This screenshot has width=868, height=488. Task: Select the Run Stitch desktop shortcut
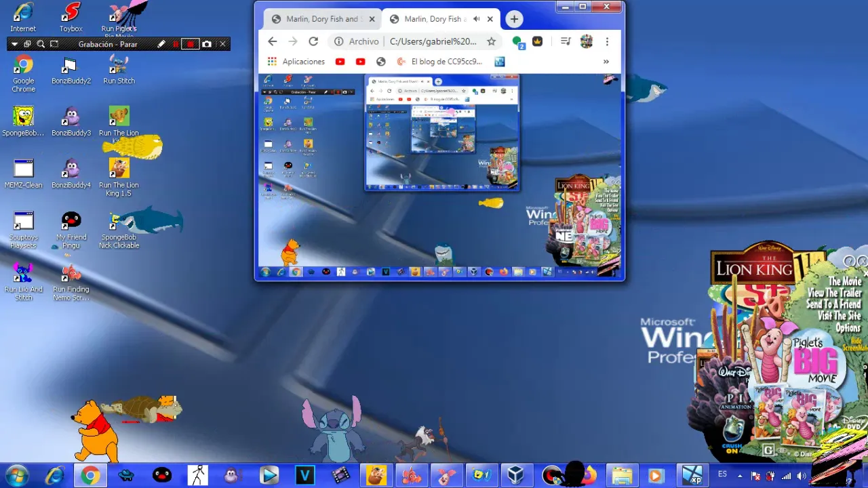(x=119, y=70)
